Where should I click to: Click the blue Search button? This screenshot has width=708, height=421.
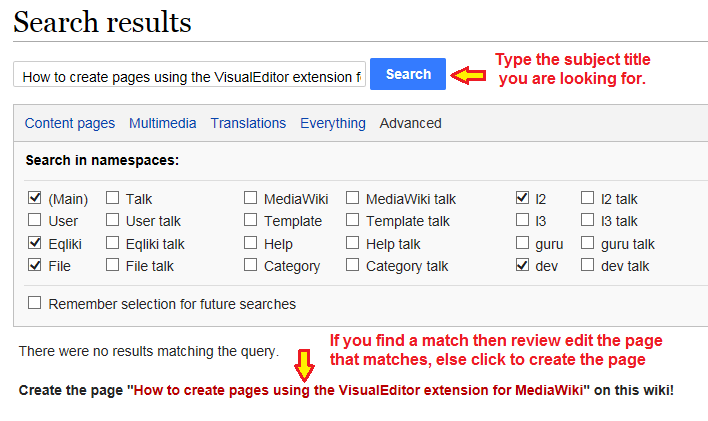tap(408, 74)
